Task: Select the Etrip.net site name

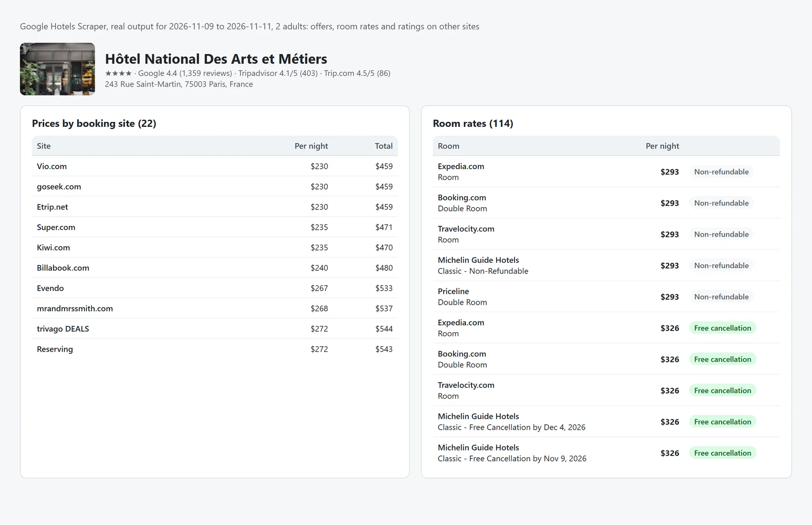Action: [x=52, y=207]
